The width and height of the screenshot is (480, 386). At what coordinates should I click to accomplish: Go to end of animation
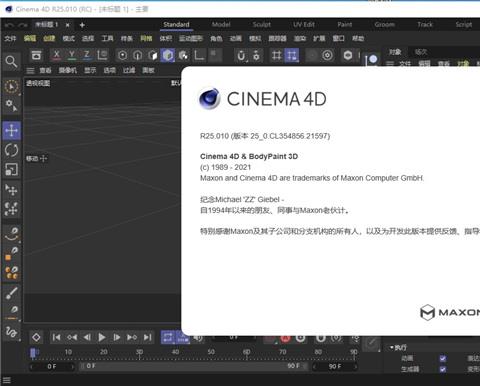147,337
